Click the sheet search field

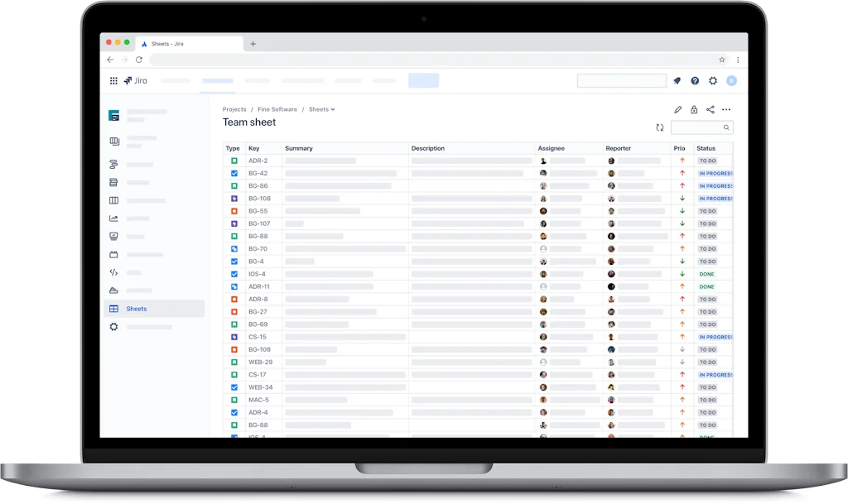[x=697, y=127]
